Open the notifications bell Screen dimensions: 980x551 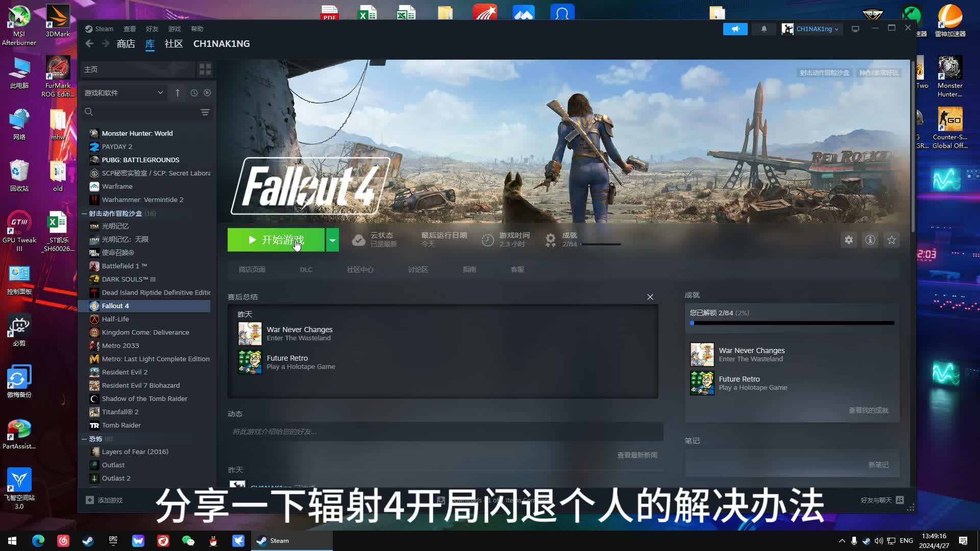click(764, 29)
